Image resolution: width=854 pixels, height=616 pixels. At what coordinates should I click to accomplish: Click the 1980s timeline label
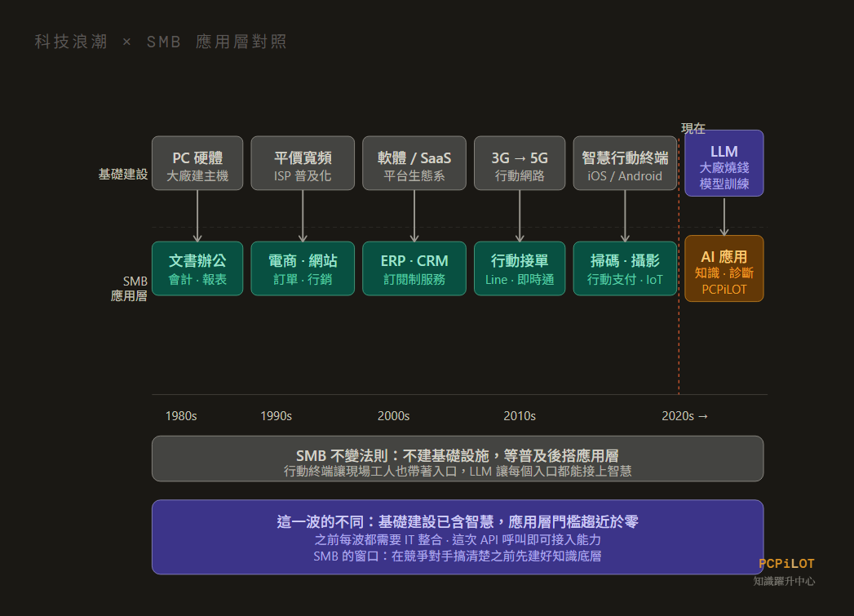click(x=181, y=416)
